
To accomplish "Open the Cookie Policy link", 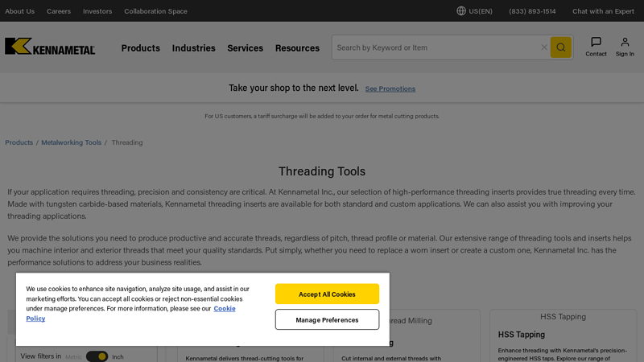I will pos(225,308).
